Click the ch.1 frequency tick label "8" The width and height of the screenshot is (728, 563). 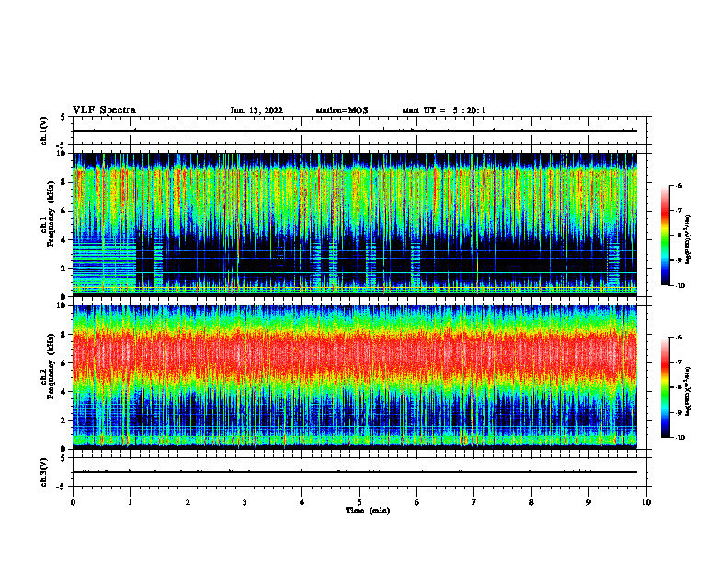[x=63, y=182]
